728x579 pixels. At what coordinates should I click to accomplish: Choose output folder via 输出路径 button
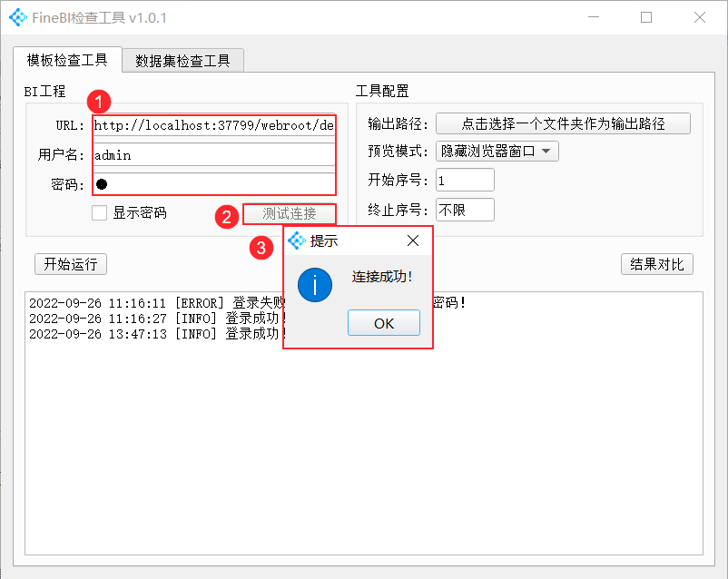[x=563, y=123]
